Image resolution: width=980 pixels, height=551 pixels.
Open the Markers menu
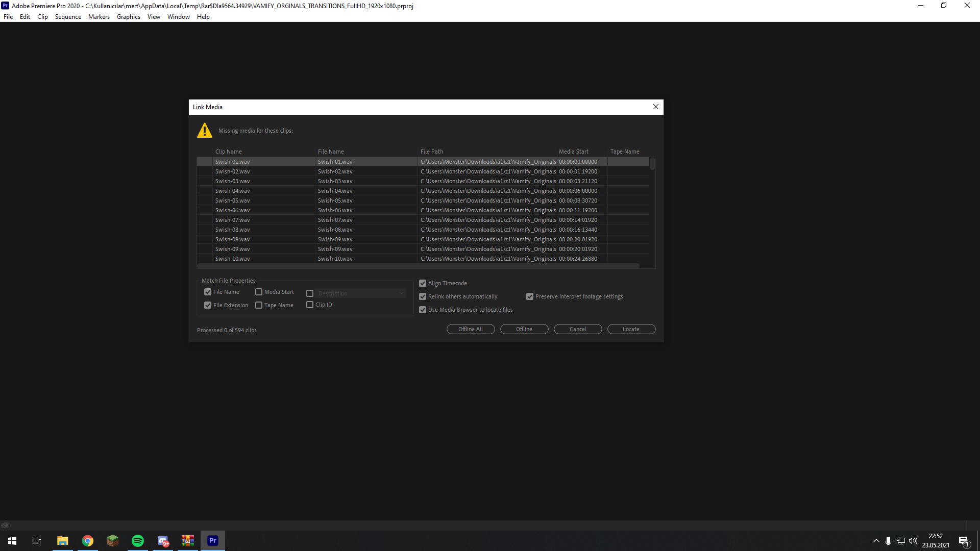pos(99,17)
